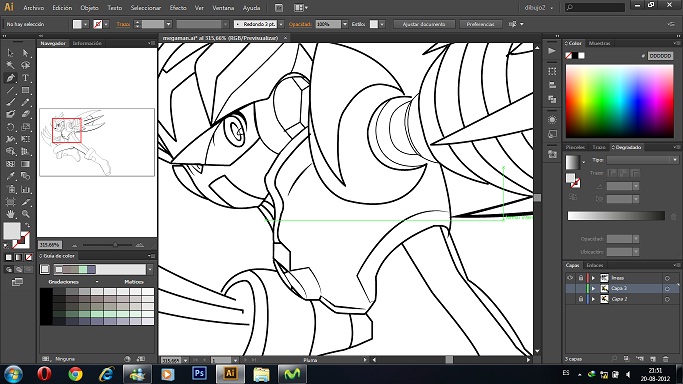Open the fill color dropdown in control bar
The image size is (683, 384).
pos(86,24)
